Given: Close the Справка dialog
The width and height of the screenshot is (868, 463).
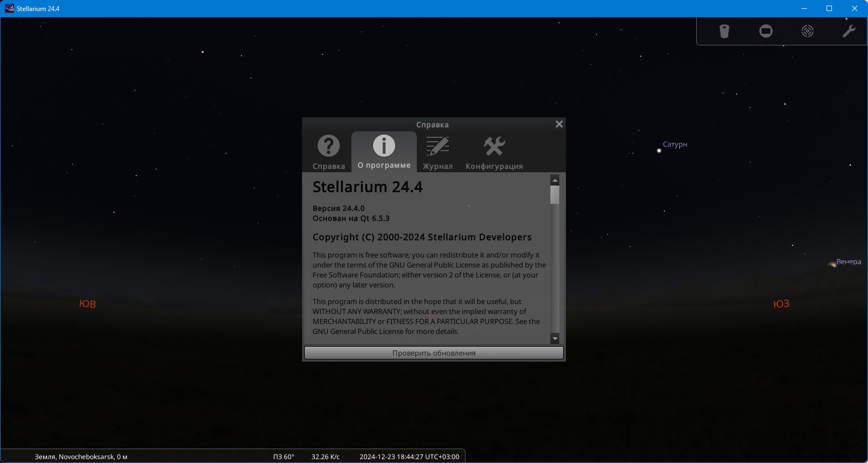Looking at the screenshot, I should point(559,124).
